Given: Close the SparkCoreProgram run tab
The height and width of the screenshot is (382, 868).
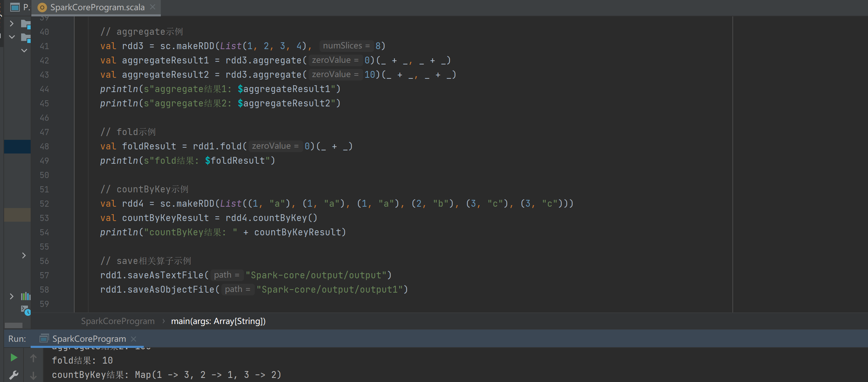Looking at the screenshot, I should tap(134, 339).
